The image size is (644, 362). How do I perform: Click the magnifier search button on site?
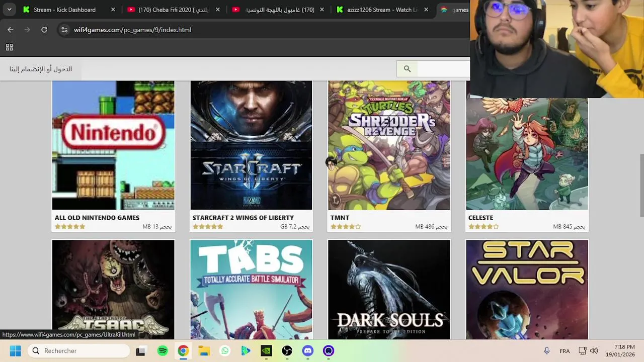coord(407,69)
